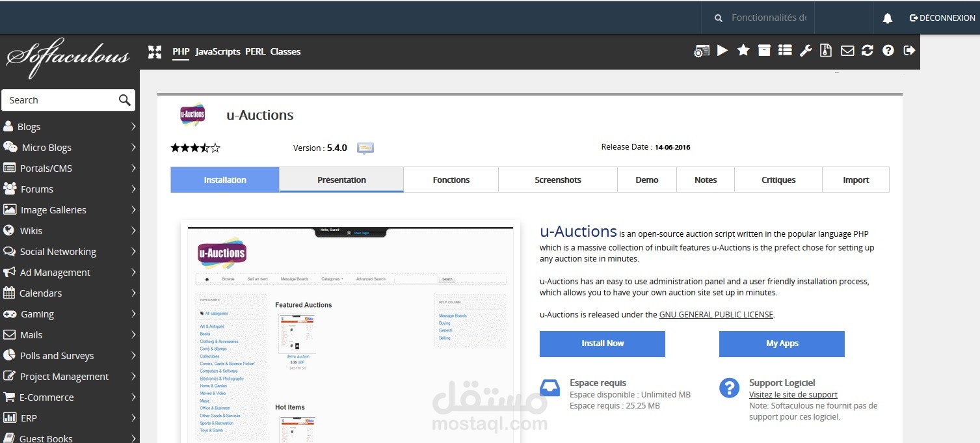Open the u-Auctions screenshot preview
Screen dimensions: 980x443
coord(350,333)
